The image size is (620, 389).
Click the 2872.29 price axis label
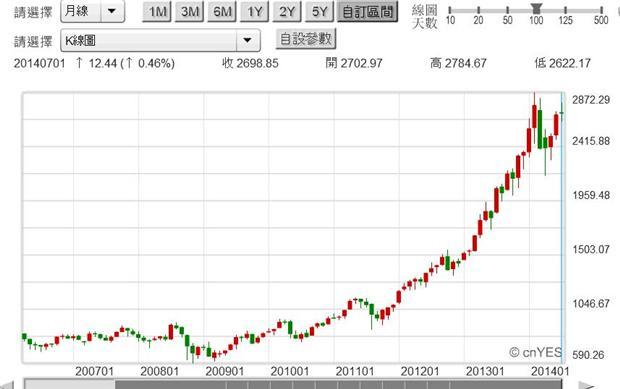(x=591, y=100)
